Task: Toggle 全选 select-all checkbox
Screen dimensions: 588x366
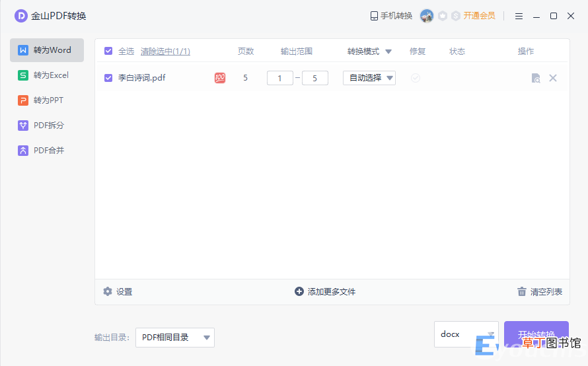Action: point(108,51)
